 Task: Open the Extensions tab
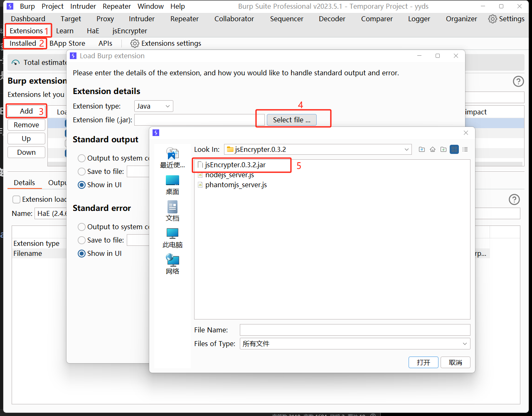pos(26,31)
